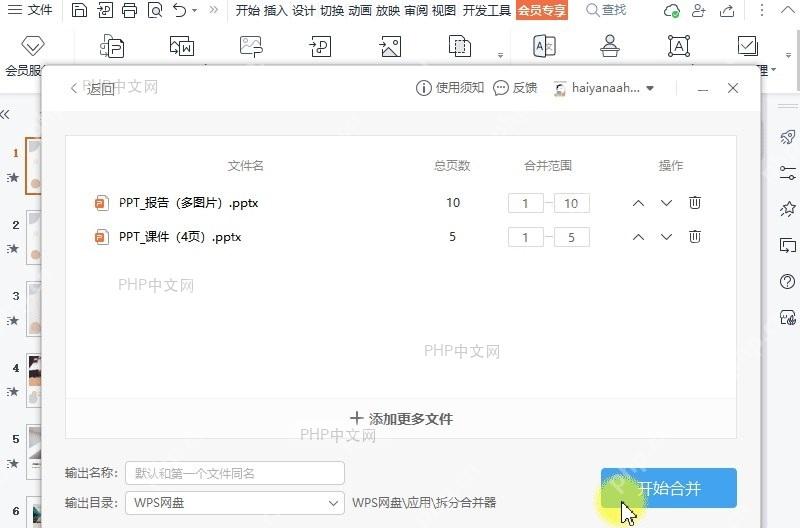Image resolution: width=800 pixels, height=528 pixels.
Task: Click the 输出名称 text field
Action: pos(235,473)
